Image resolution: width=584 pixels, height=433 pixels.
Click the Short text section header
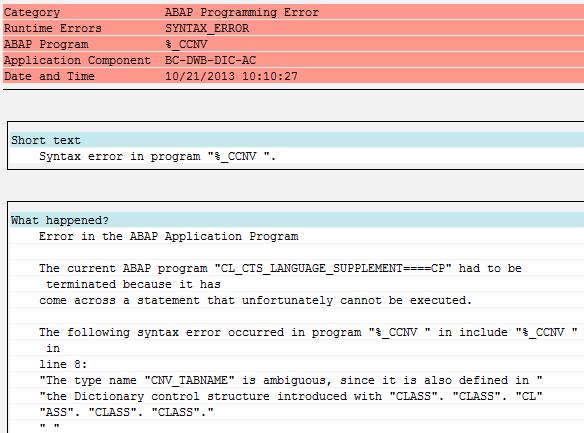(46, 140)
